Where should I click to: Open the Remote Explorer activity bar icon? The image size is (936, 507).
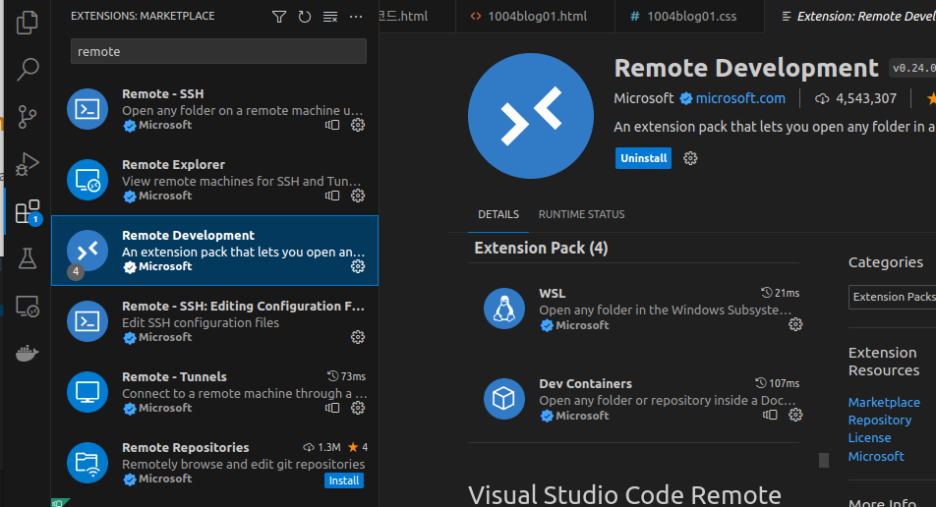[x=27, y=306]
